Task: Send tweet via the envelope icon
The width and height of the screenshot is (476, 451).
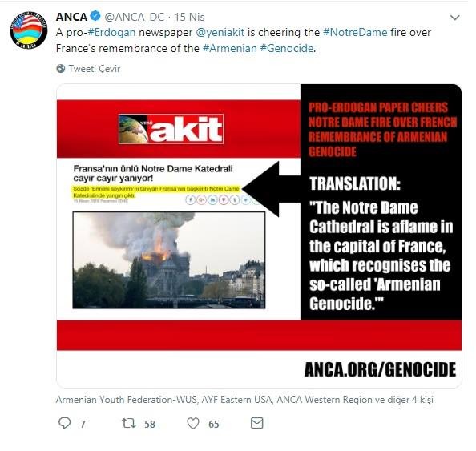Action: tap(256, 423)
